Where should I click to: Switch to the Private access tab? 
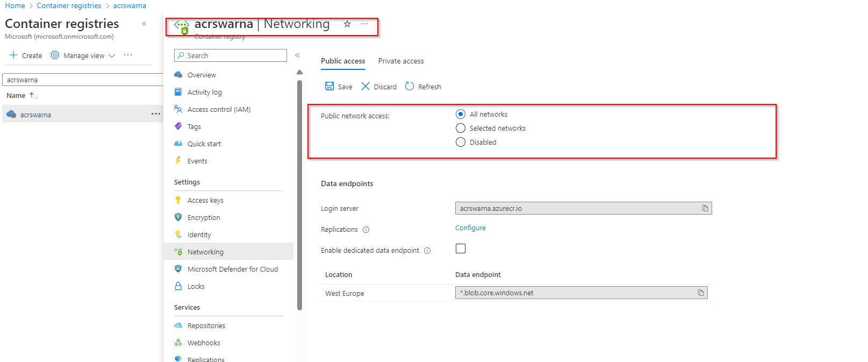pyautogui.click(x=401, y=61)
